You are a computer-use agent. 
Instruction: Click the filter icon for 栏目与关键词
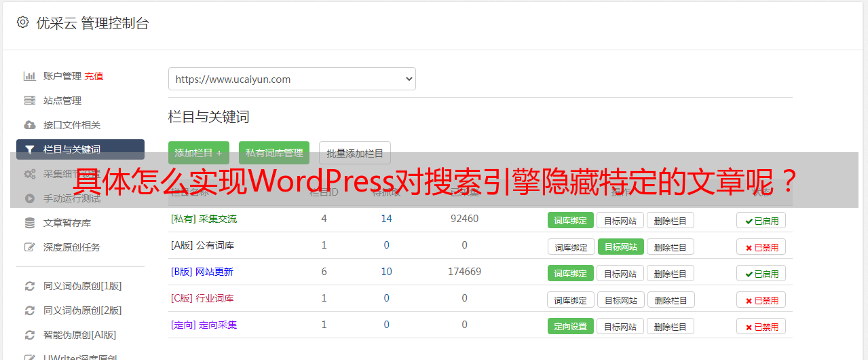point(29,149)
